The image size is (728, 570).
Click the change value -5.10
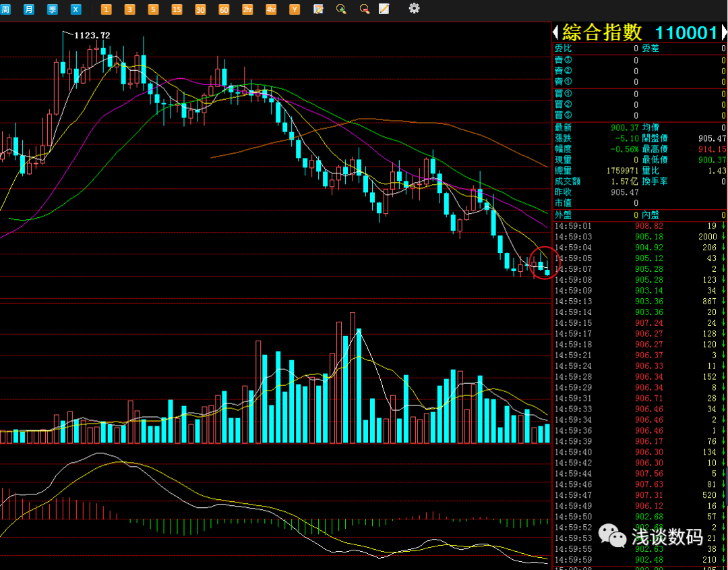(627, 138)
